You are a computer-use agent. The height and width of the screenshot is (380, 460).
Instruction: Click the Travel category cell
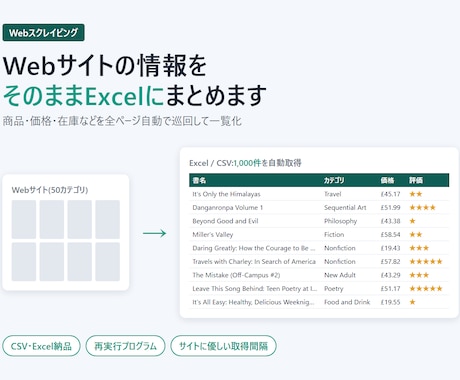tap(333, 194)
